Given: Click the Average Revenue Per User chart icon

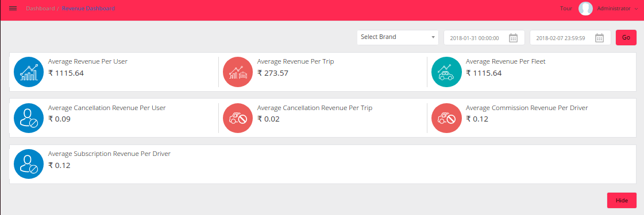Looking at the screenshot, I should [29, 72].
